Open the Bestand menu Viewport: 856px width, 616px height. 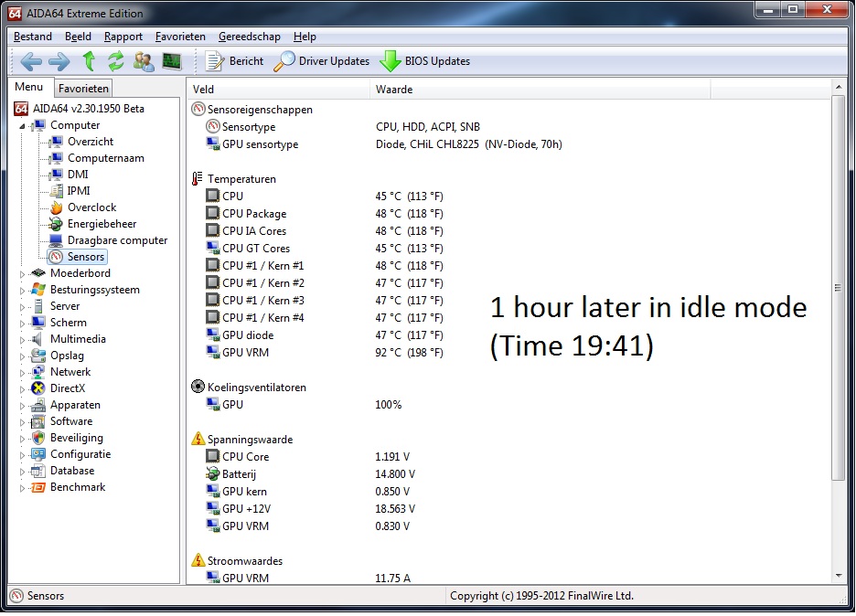point(33,37)
